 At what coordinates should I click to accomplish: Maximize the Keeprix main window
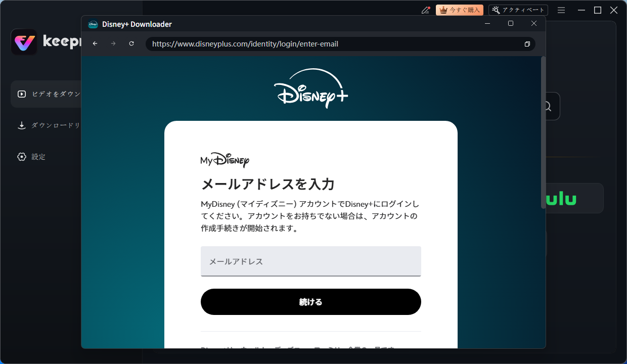tap(598, 10)
